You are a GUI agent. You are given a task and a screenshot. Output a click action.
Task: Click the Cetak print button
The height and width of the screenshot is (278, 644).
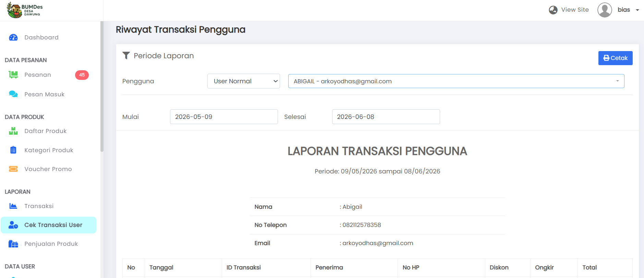615,58
